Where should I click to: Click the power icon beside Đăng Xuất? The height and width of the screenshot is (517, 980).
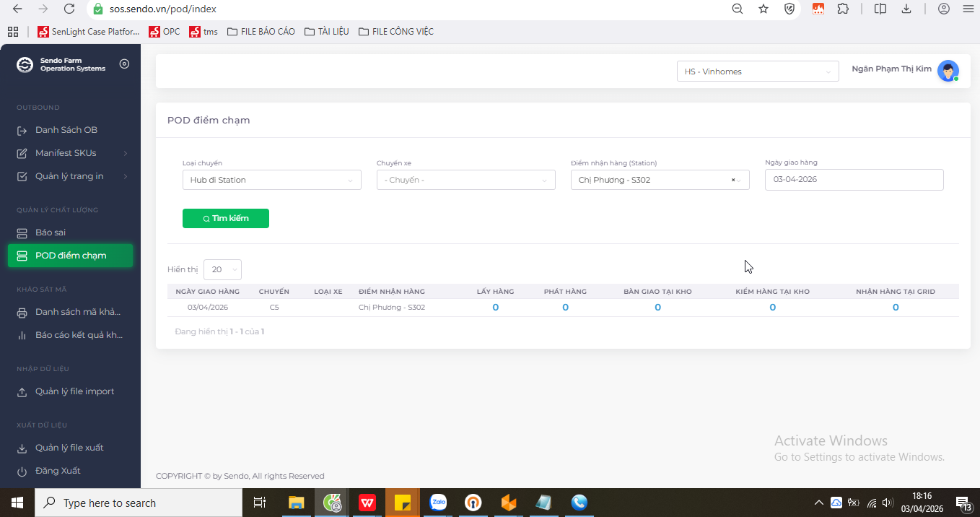(x=22, y=471)
